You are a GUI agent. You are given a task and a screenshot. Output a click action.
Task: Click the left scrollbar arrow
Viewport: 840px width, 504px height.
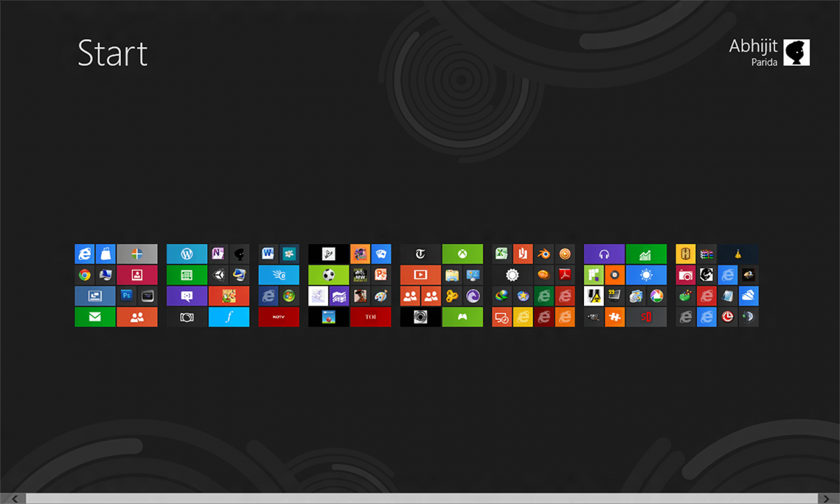(13, 499)
